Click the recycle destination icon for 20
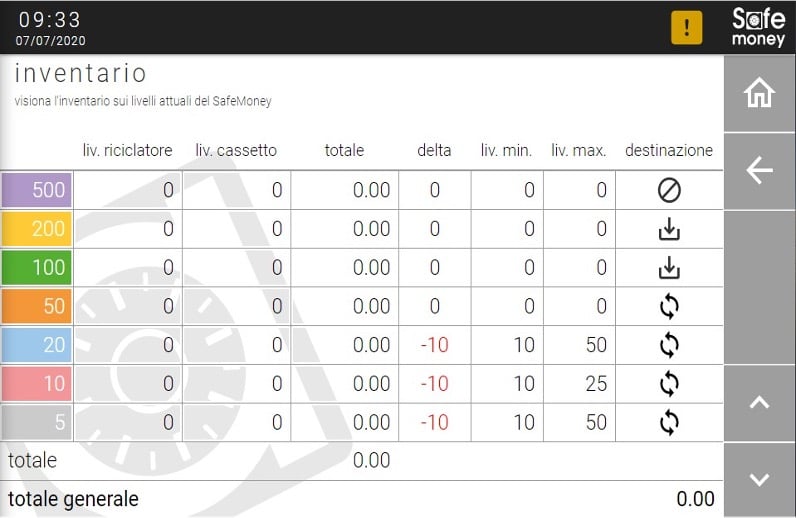Screen dimensions: 796x518 pos(669,345)
